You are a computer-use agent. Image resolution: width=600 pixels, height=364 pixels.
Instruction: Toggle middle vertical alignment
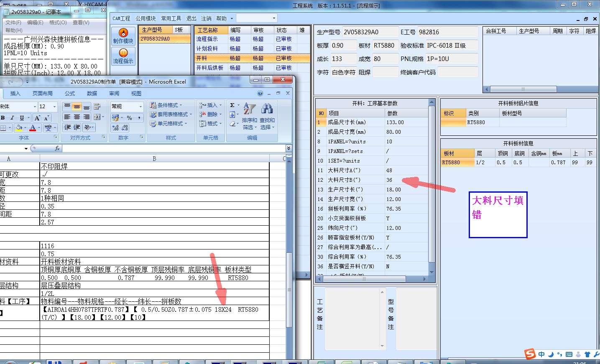77,107
